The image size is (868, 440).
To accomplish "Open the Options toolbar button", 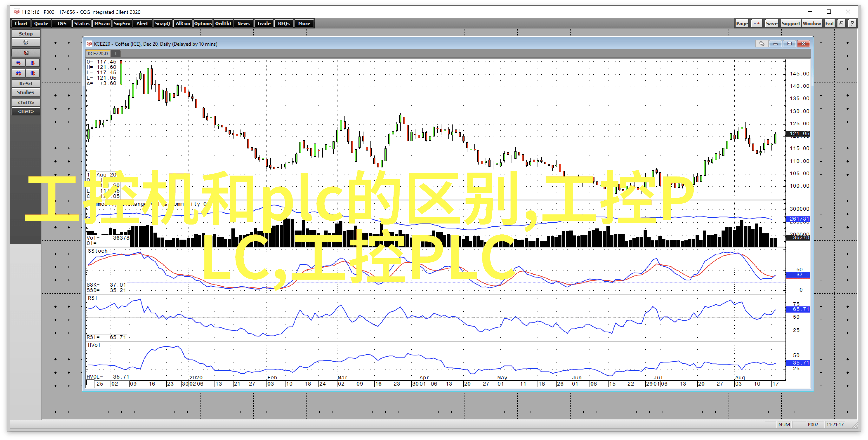I will click(x=203, y=23).
